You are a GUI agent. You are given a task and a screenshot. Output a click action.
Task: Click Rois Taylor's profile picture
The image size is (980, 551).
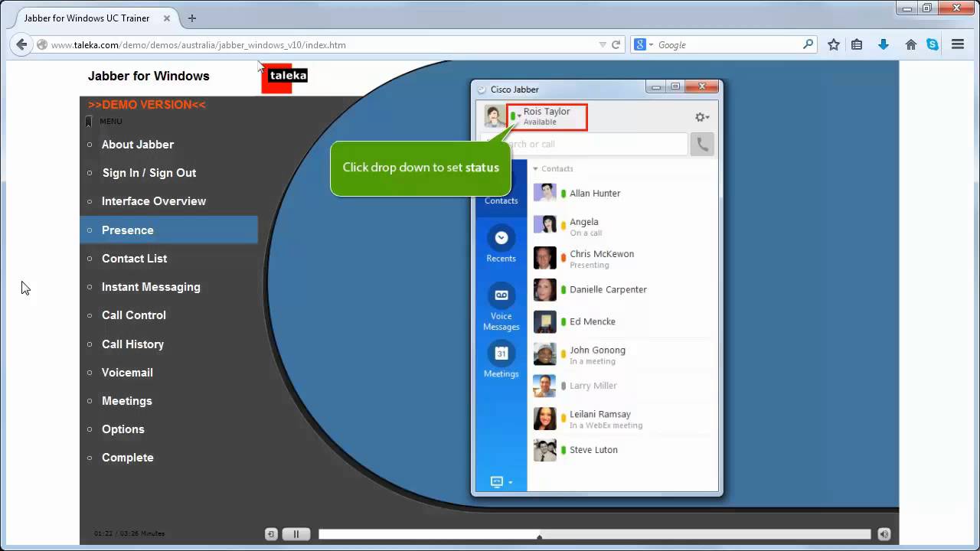click(x=495, y=116)
